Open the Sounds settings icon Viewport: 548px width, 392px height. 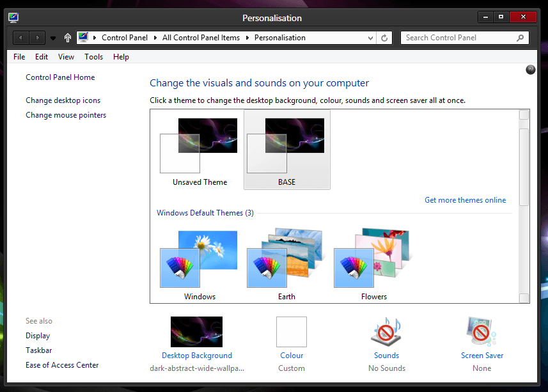(386, 332)
